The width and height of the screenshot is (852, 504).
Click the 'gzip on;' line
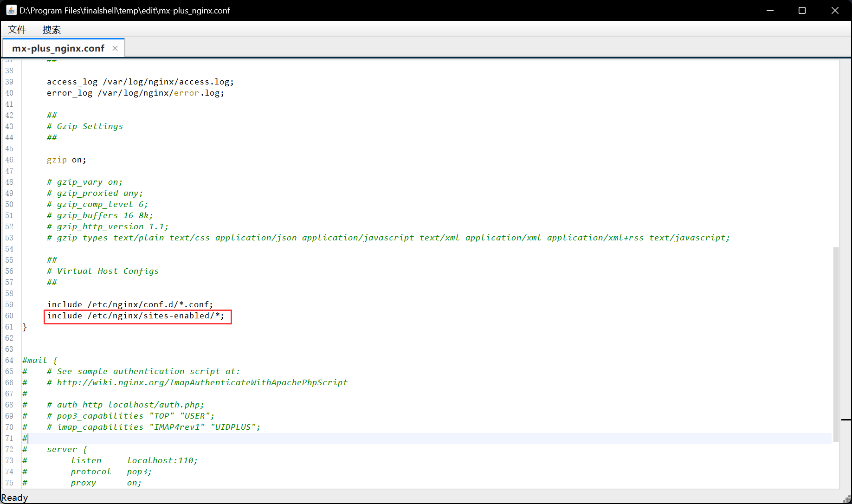coord(66,160)
